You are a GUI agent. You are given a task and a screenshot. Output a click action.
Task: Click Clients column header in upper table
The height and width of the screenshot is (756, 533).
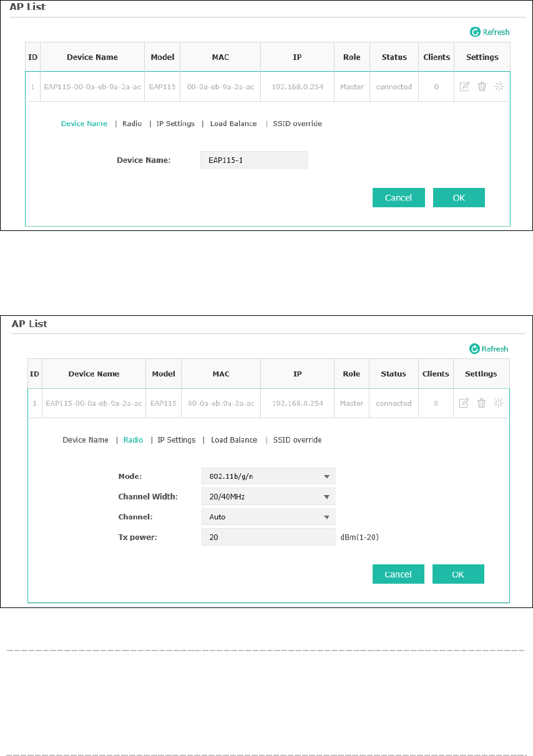437,57
